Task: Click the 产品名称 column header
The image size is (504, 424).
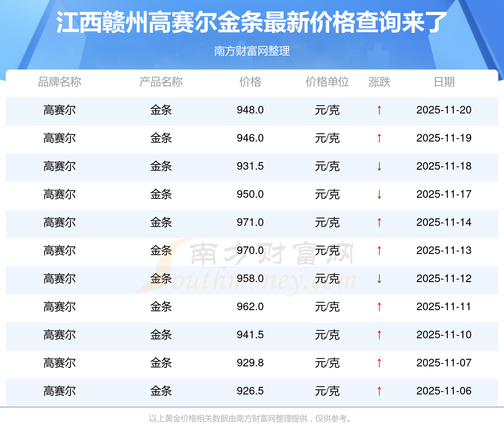Action: pyautogui.click(x=161, y=82)
